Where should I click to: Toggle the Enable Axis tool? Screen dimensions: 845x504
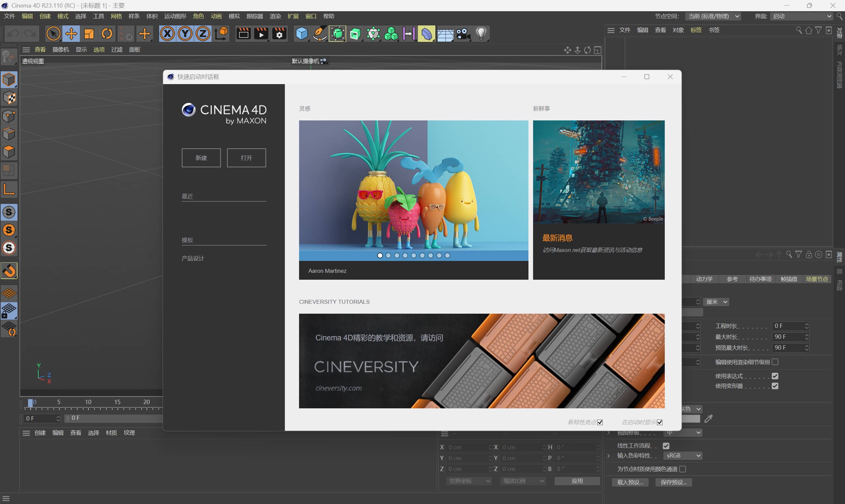(9, 190)
